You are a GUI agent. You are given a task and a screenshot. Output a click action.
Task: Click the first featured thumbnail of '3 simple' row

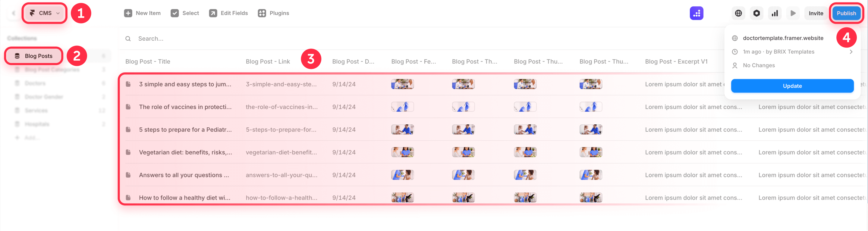402,84
